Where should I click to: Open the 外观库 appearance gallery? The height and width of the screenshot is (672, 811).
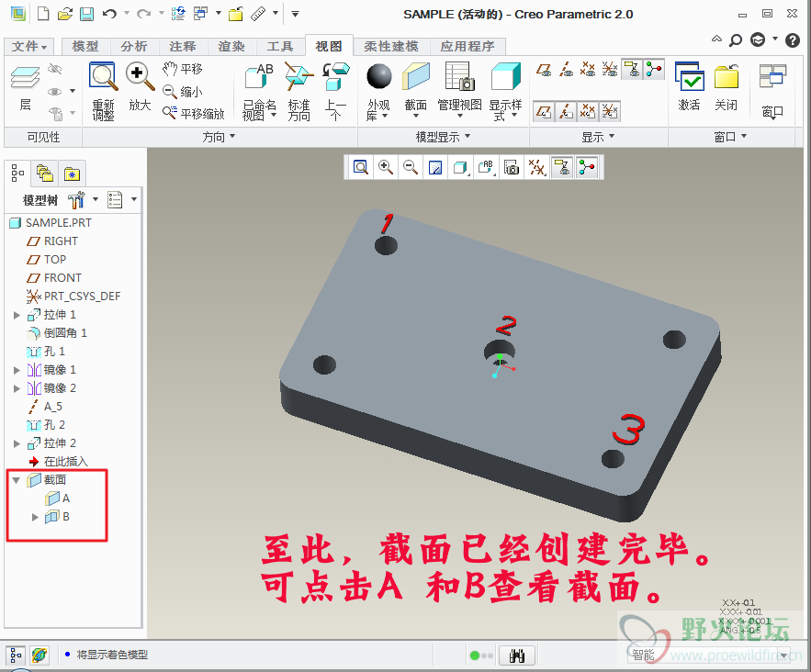click(x=378, y=92)
